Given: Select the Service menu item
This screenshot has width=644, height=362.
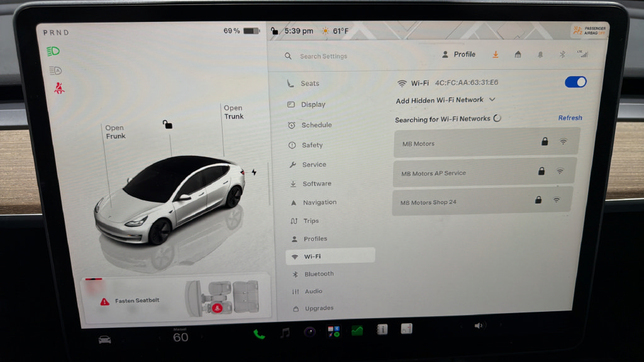Looking at the screenshot, I should (308, 165).
